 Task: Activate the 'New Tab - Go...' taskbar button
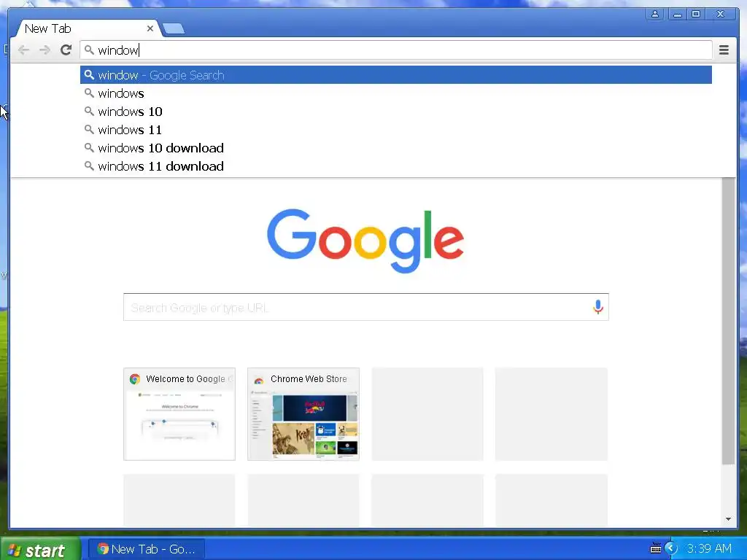147,549
